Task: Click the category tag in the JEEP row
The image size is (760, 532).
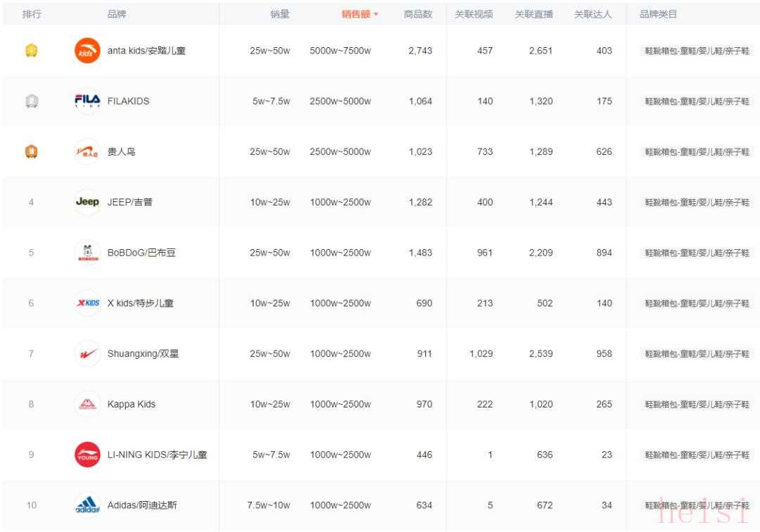Action: (697, 203)
